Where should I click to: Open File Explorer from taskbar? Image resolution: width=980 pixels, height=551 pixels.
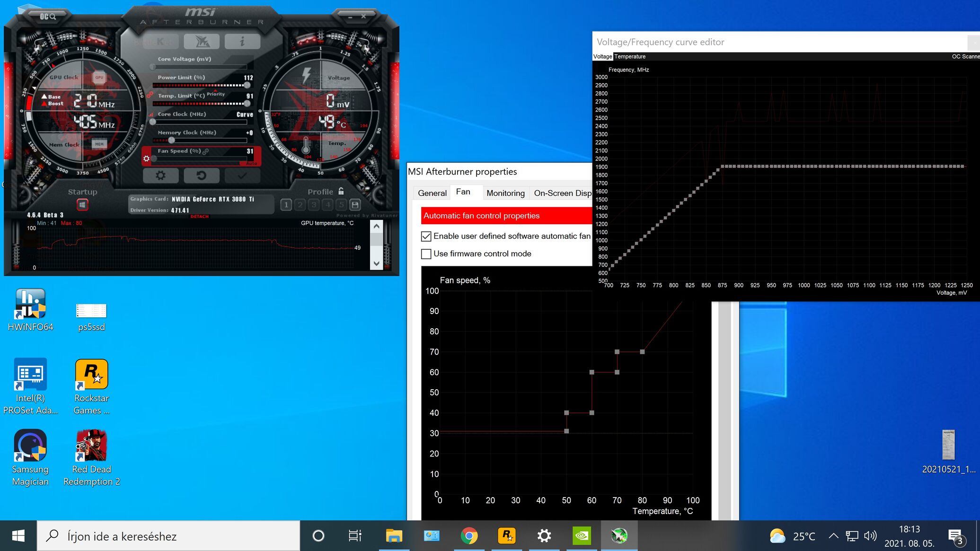(x=394, y=535)
